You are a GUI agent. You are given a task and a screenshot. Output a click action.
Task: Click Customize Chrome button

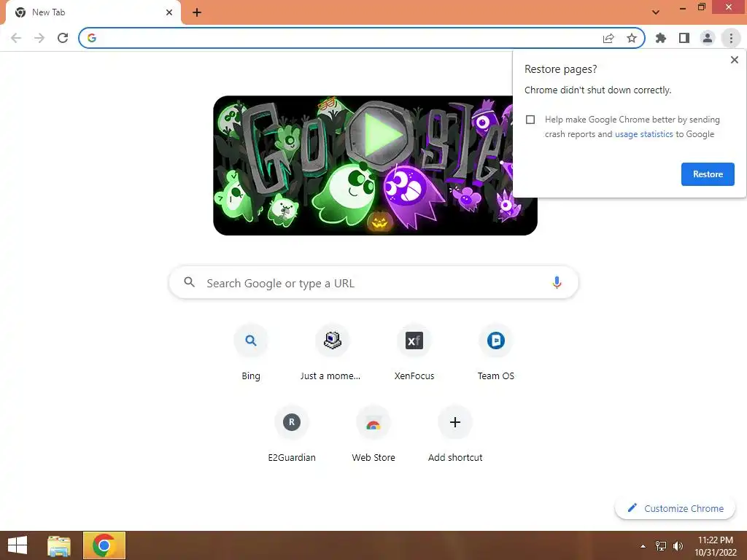click(676, 508)
